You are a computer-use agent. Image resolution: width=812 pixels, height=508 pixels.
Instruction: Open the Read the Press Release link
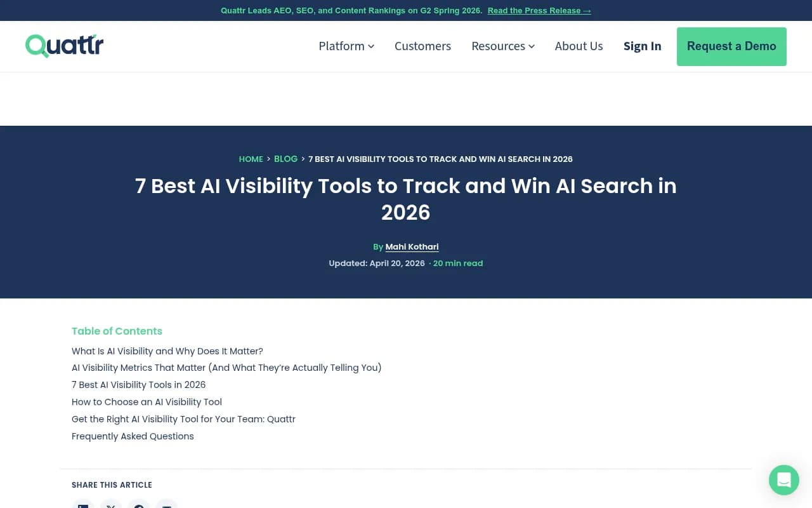539,10
